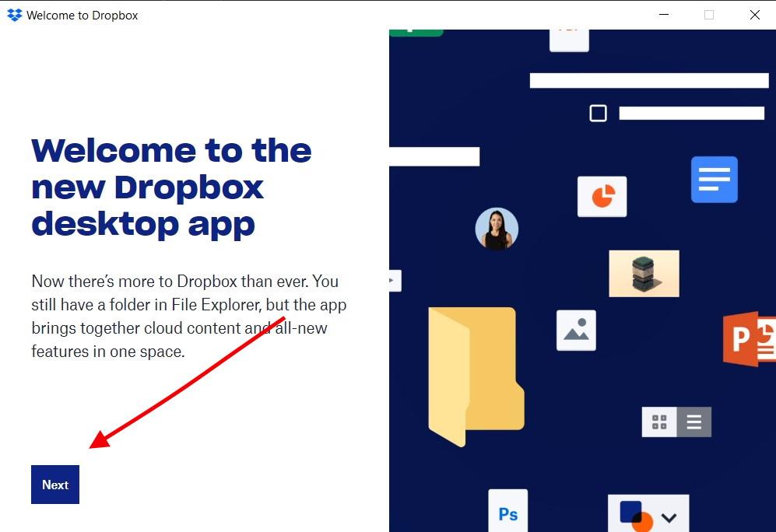
Task: Select the grid view icon
Action: click(x=659, y=422)
